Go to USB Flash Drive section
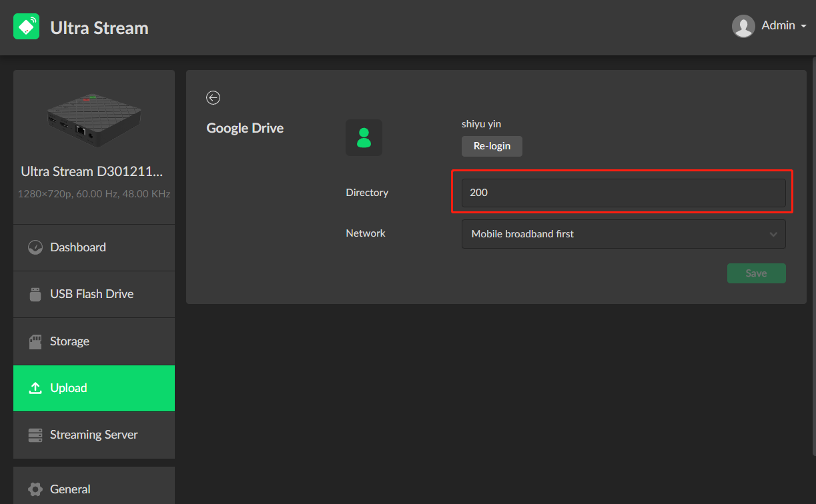This screenshot has height=504, width=816. point(94,294)
